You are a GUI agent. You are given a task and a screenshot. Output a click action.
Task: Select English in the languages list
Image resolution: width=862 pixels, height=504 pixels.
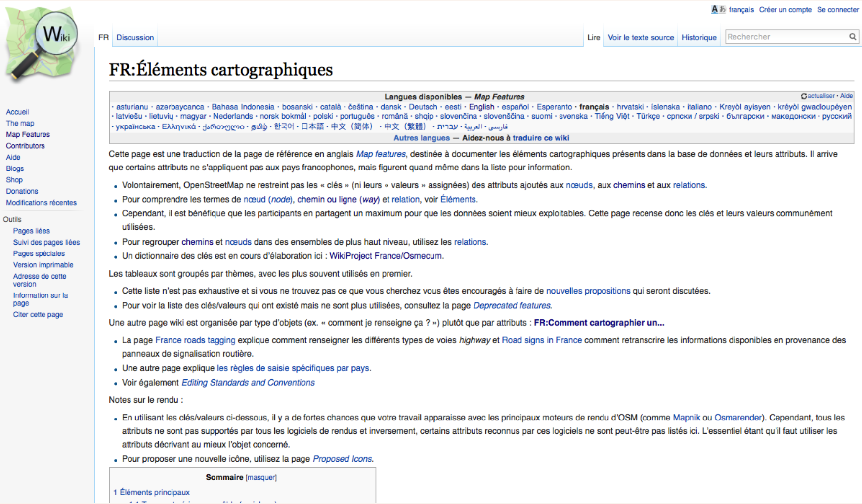481,107
